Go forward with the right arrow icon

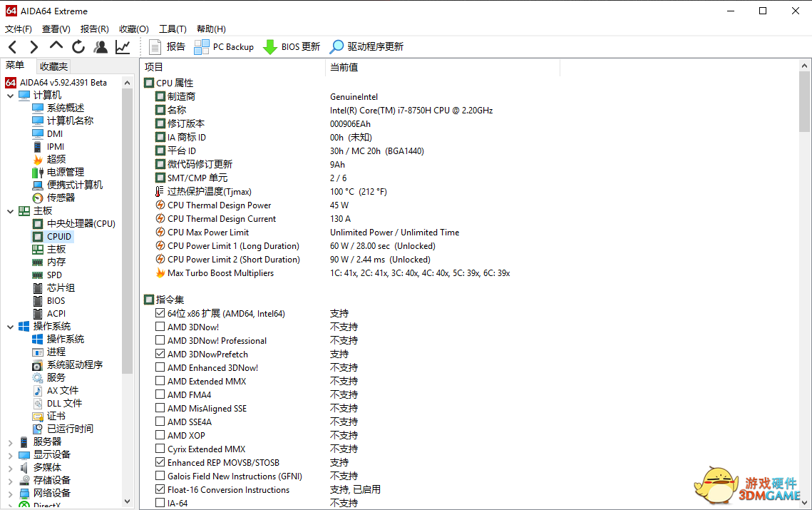tap(34, 47)
